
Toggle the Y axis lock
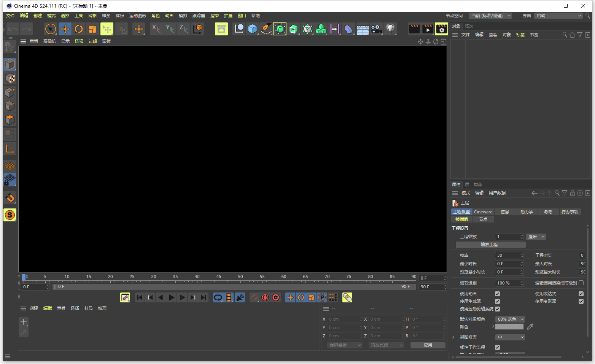pos(170,29)
